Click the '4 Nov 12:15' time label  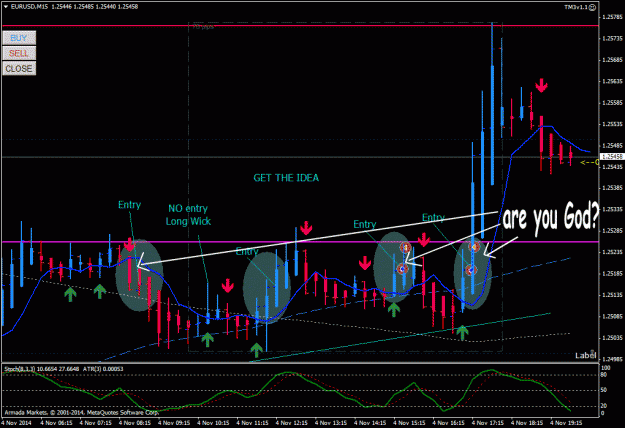tap(292, 423)
